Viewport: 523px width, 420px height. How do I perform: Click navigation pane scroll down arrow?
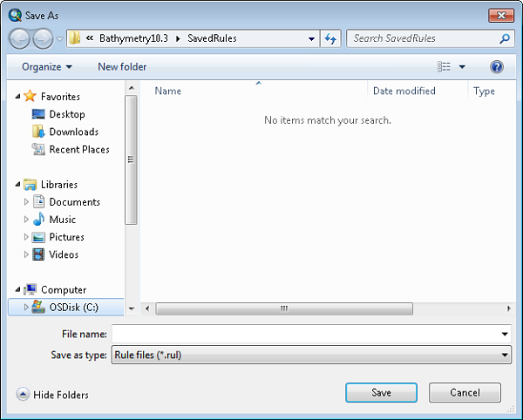pos(131,308)
